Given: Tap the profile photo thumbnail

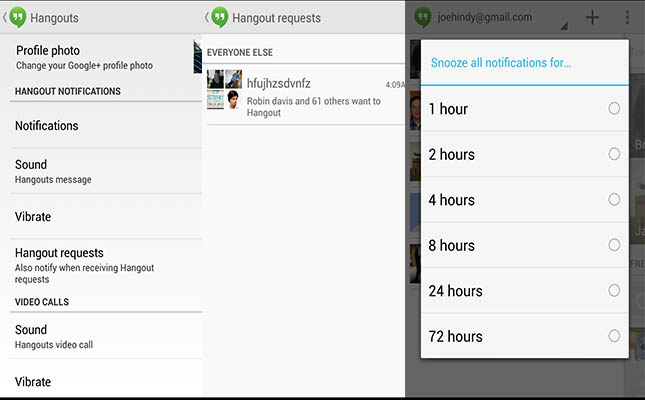Looking at the screenshot, I should (197, 57).
